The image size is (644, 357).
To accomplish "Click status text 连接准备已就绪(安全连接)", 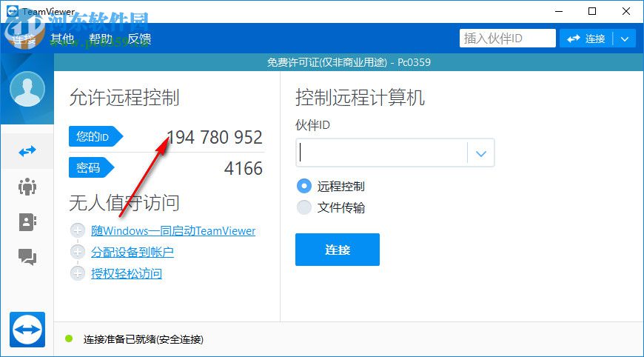I will point(144,339).
